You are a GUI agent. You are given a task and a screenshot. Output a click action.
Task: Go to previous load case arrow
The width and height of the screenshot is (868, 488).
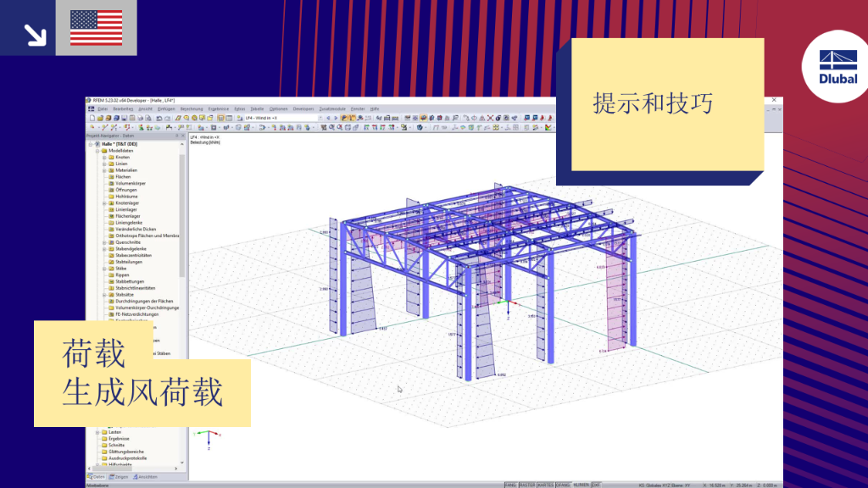(328, 118)
